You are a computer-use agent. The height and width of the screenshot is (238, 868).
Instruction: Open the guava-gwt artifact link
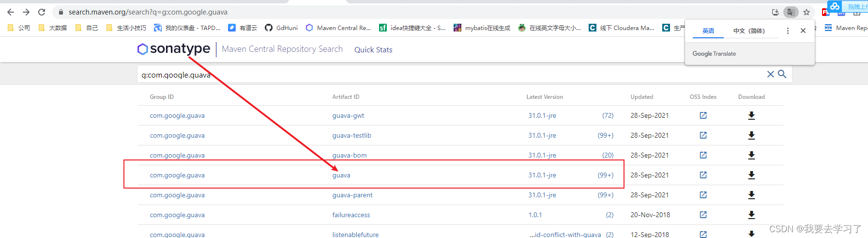pyautogui.click(x=348, y=115)
